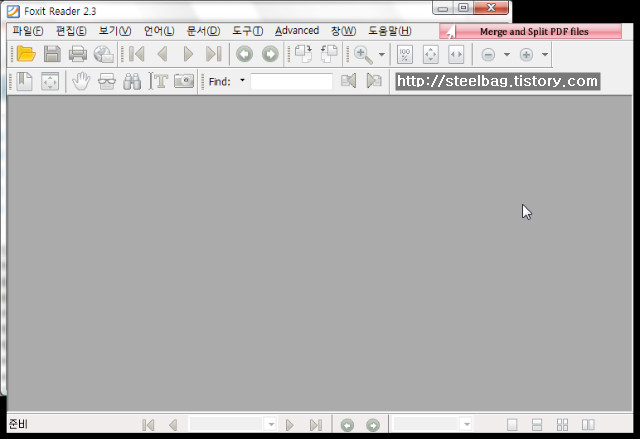Status bar previous view round button
Viewport: 640px width, 439px height.
coord(347,425)
